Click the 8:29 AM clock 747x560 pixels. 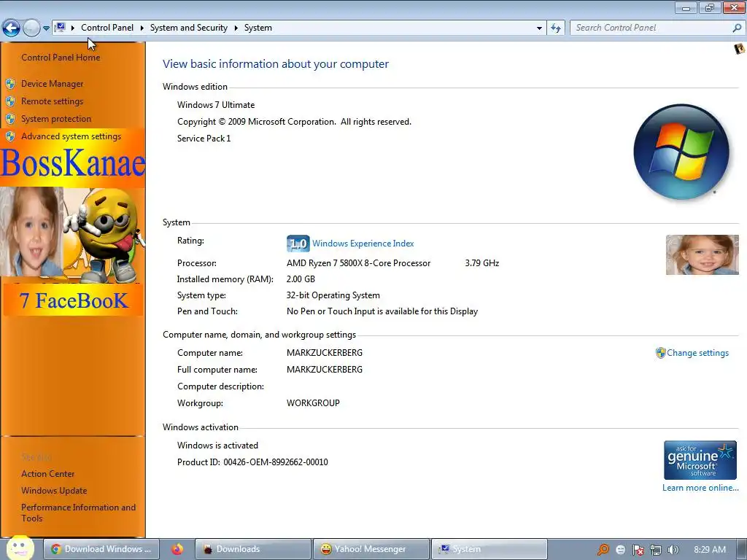pos(710,550)
